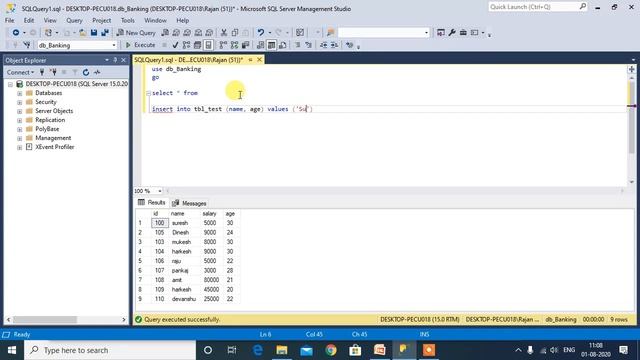This screenshot has height=360, width=640.
Task: Close the SQLQuery1.sql tab
Action: pos(259,60)
